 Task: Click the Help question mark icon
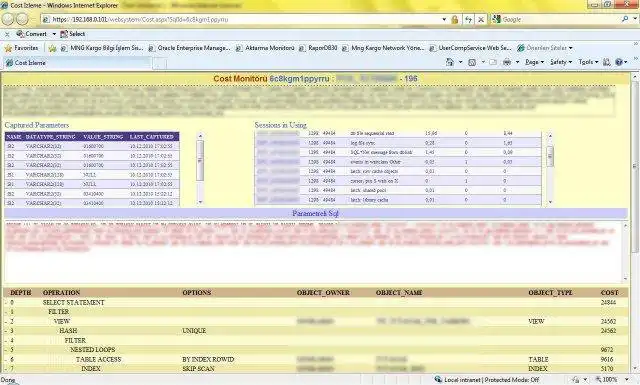point(619,62)
